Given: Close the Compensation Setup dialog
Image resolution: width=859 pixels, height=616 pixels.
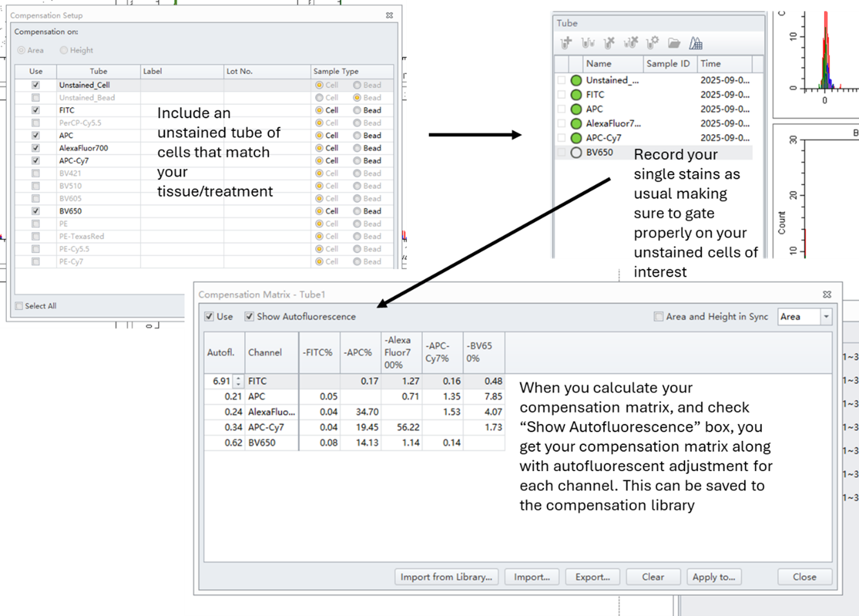Looking at the screenshot, I should pyautogui.click(x=389, y=15).
